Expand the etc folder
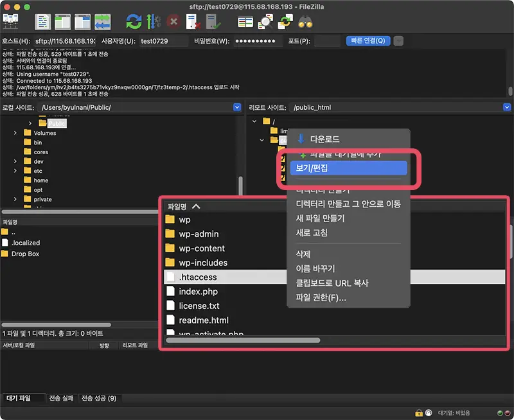Screen dimensions: 514x420 15,171
